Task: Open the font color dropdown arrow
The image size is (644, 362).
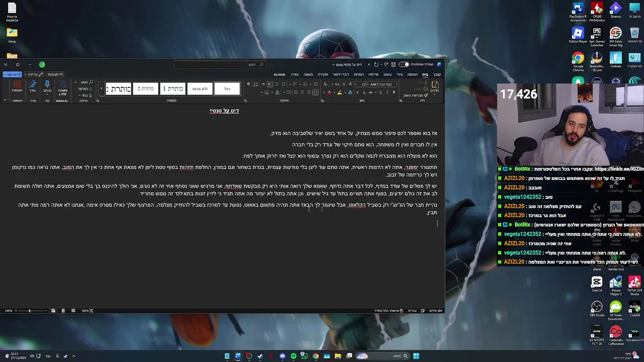Action: [324, 92]
